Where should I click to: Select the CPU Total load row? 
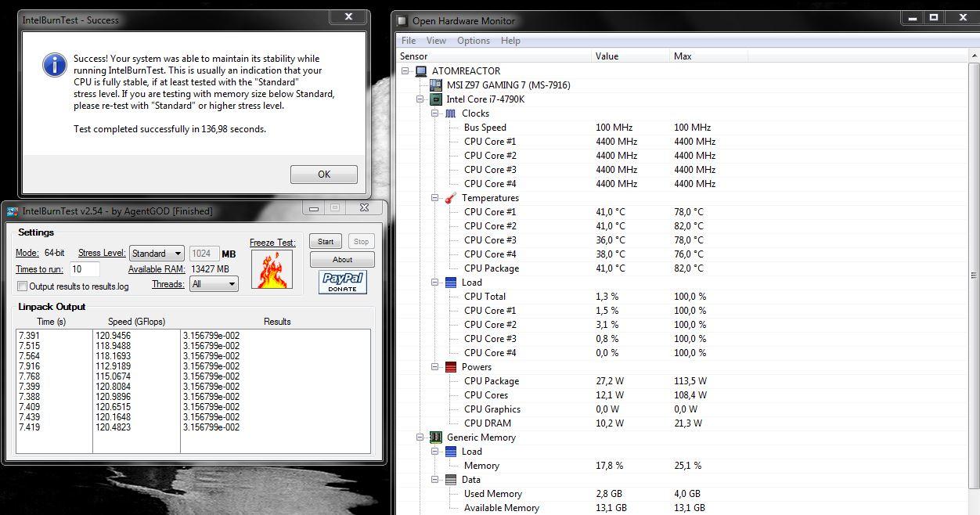pos(681,297)
